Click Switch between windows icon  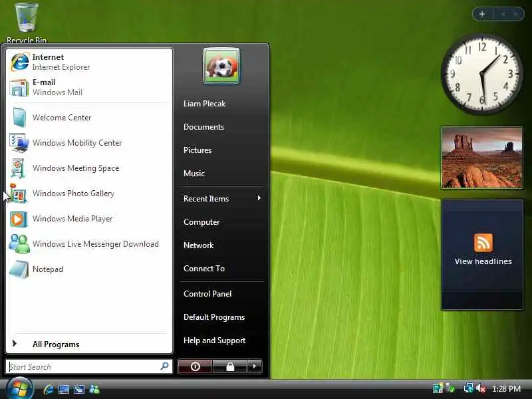click(79, 389)
